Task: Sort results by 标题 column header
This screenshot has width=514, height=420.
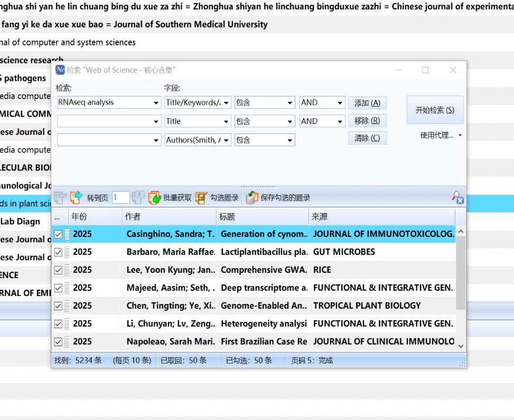Action: [x=263, y=216]
